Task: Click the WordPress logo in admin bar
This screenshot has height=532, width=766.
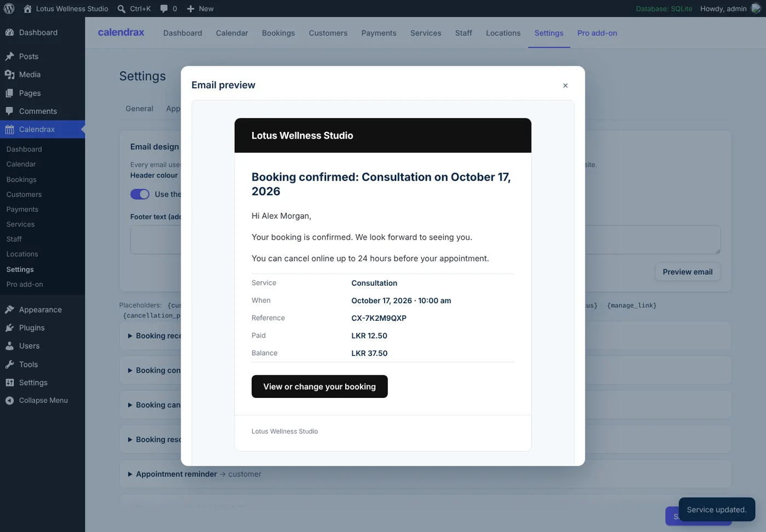Action: [9, 9]
